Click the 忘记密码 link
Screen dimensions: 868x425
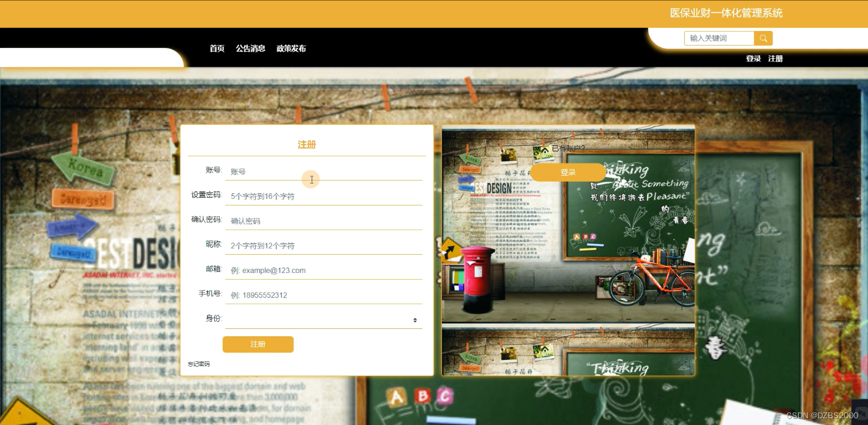click(198, 364)
